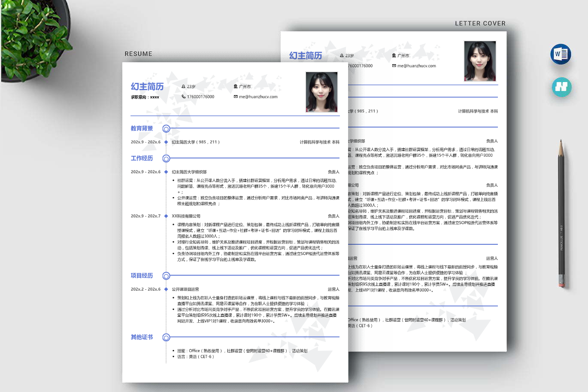This screenshot has height=392, width=588.
Task: Click the 工作经历 section heading
Action: click(142, 158)
